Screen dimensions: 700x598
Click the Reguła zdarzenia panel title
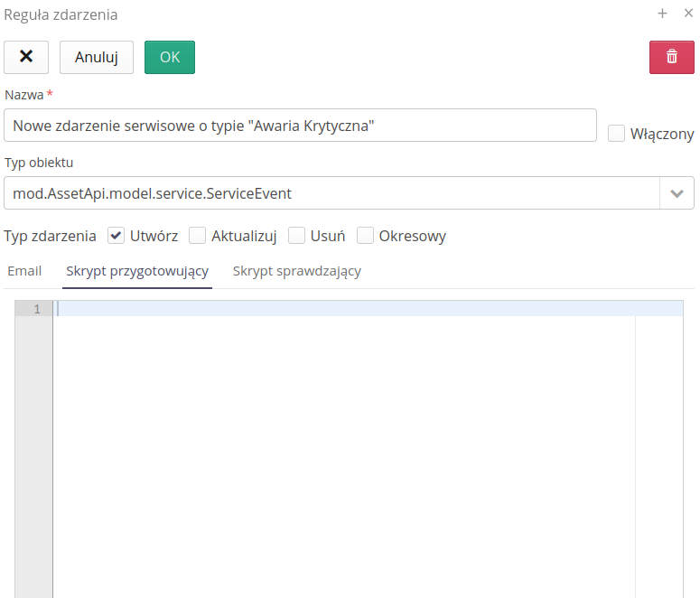61,14
